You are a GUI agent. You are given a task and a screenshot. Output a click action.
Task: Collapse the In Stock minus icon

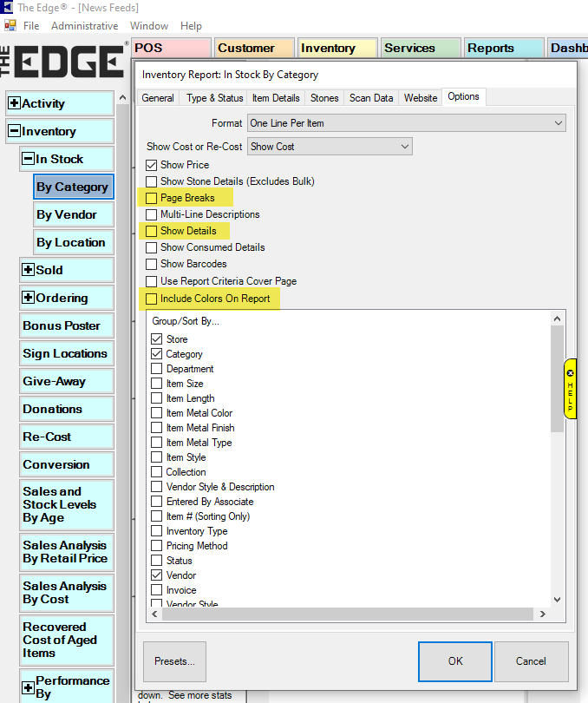tap(28, 160)
